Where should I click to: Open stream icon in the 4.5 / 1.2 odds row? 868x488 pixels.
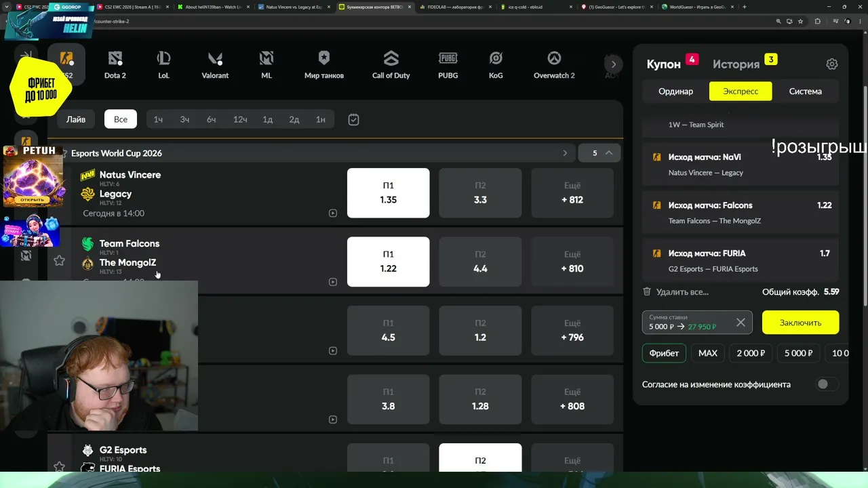coord(332,351)
